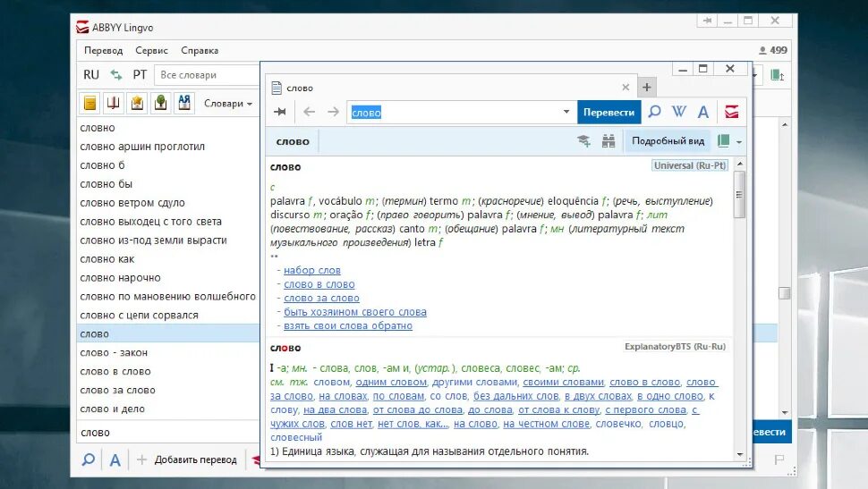Click the yellow card icon in main toolbar

[x=90, y=103]
